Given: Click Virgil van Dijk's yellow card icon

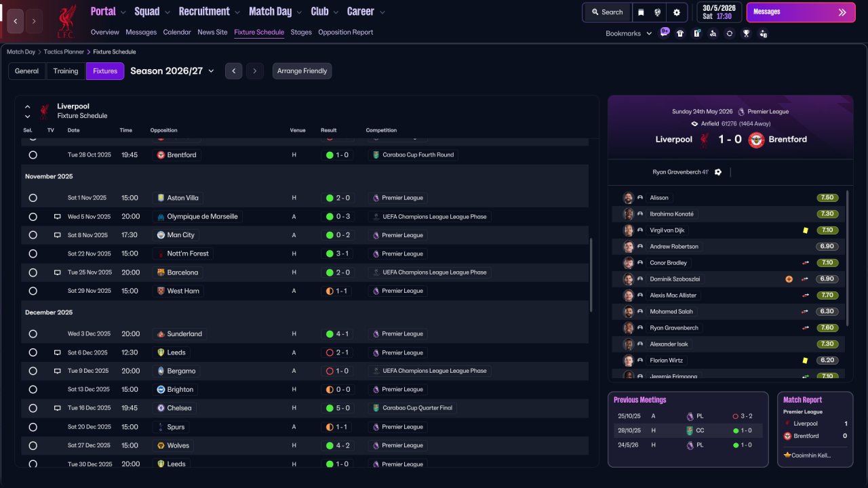Looking at the screenshot, I should click(x=805, y=230).
